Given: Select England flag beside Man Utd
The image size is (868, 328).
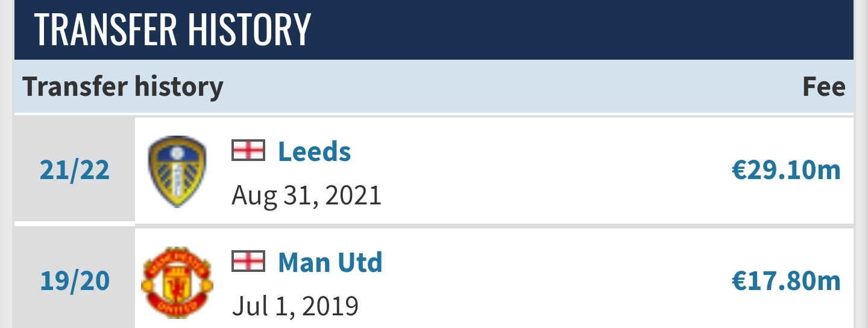Looking at the screenshot, I should [x=248, y=261].
